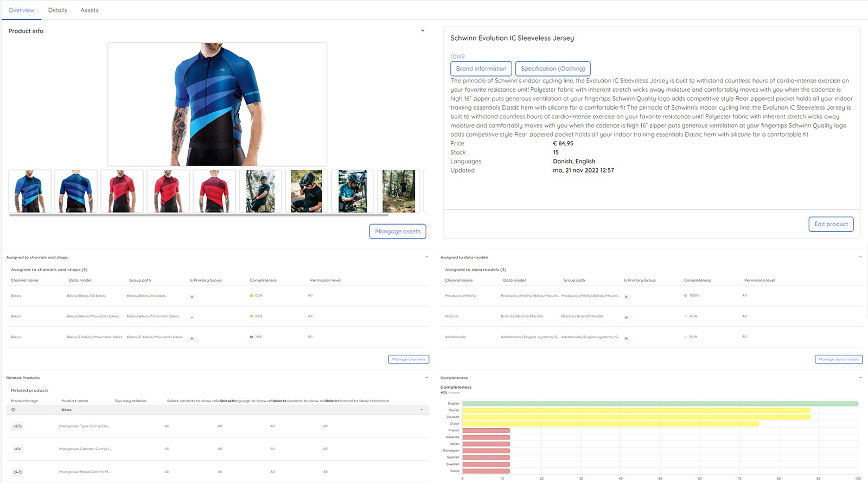Click the Mangage assets button

point(398,231)
